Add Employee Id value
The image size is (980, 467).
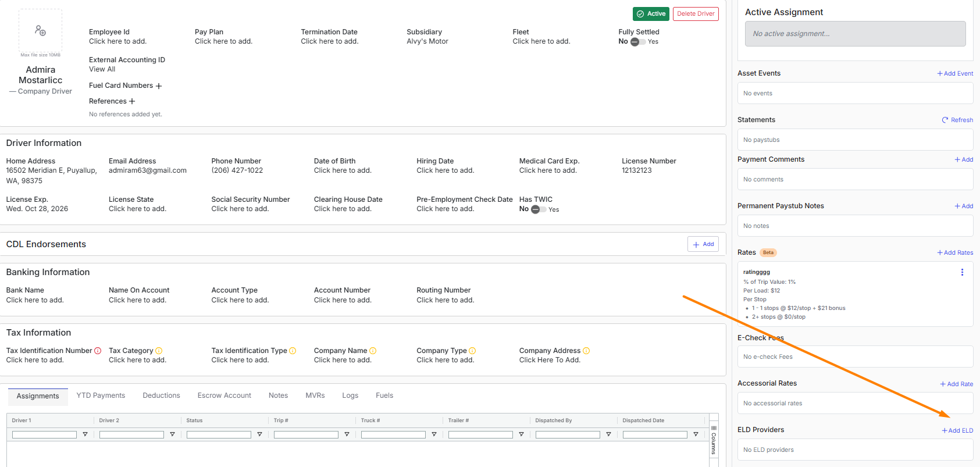[117, 41]
